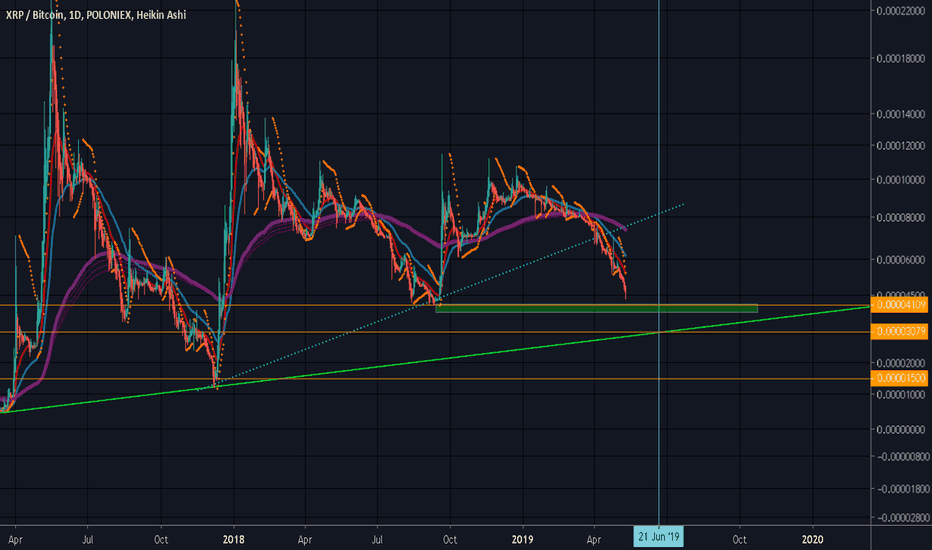This screenshot has width=932, height=550.
Task: Click the green support zone rectangle
Action: click(596, 309)
